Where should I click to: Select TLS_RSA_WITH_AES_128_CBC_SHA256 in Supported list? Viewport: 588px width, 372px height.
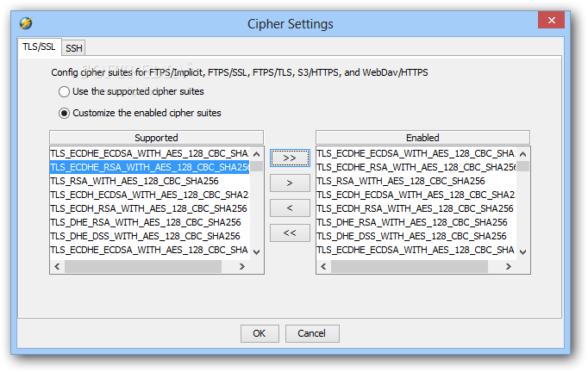(150, 181)
